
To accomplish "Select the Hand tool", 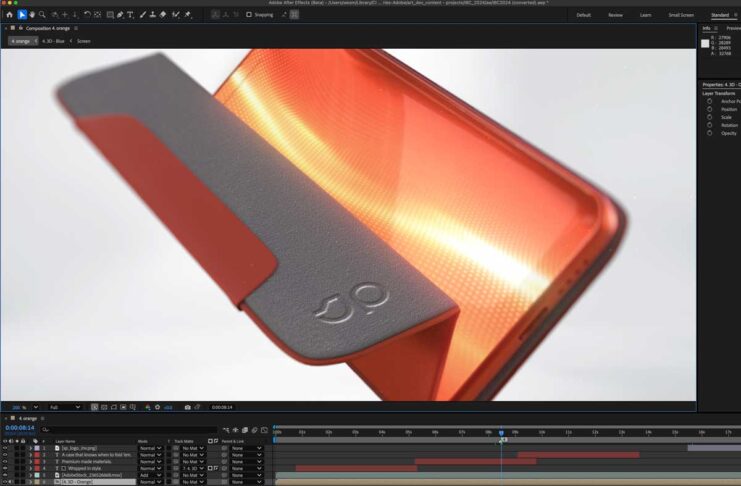I will point(32,15).
